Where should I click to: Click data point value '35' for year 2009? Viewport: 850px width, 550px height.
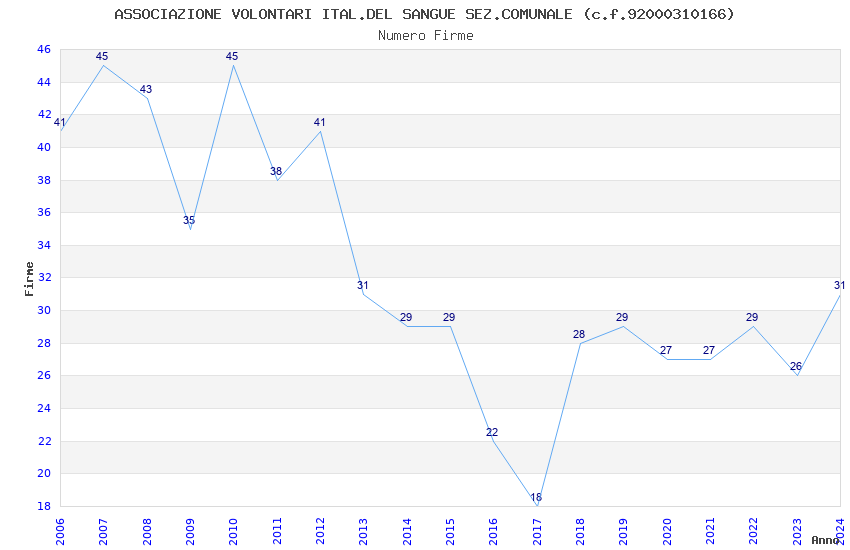189,221
